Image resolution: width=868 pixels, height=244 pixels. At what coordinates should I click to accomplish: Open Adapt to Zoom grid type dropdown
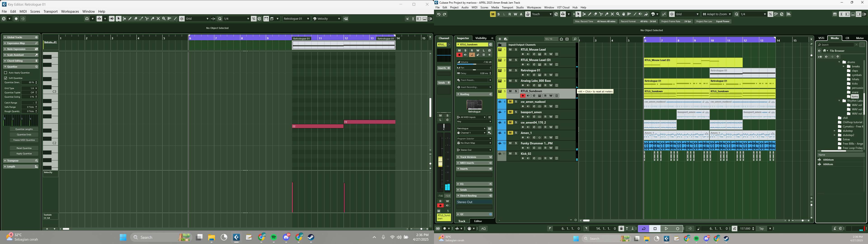tap(717, 14)
